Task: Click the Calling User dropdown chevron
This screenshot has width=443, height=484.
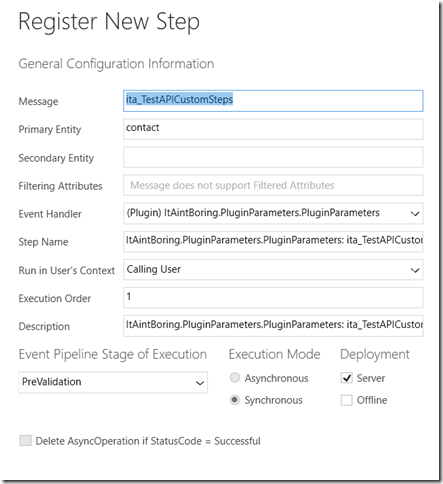Action: 415,270
